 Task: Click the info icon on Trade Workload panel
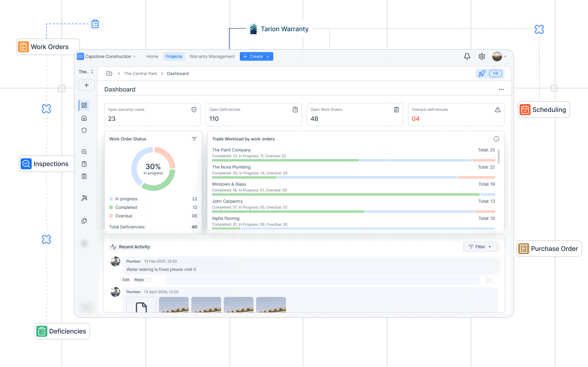pyautogui.click(x=496, y=139)
